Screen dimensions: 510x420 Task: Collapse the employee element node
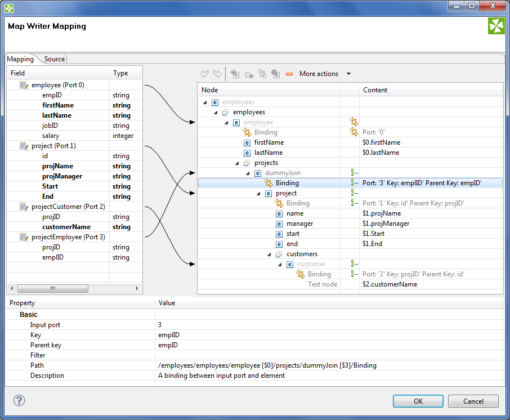point(226,123)
